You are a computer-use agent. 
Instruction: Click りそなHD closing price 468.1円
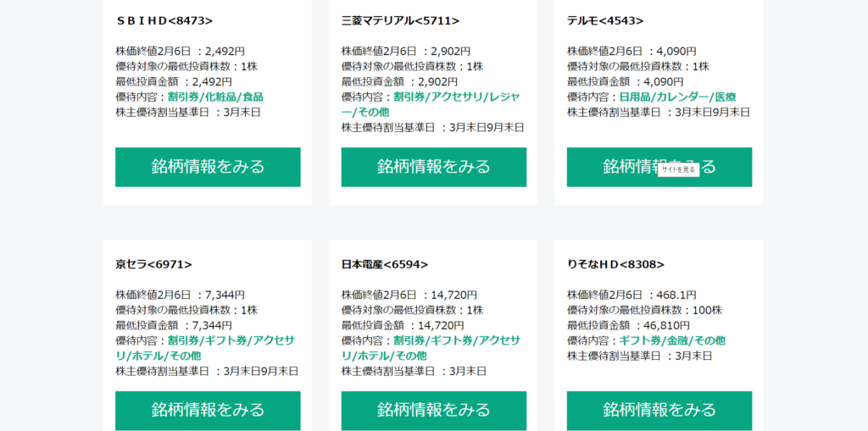(676, 295)
